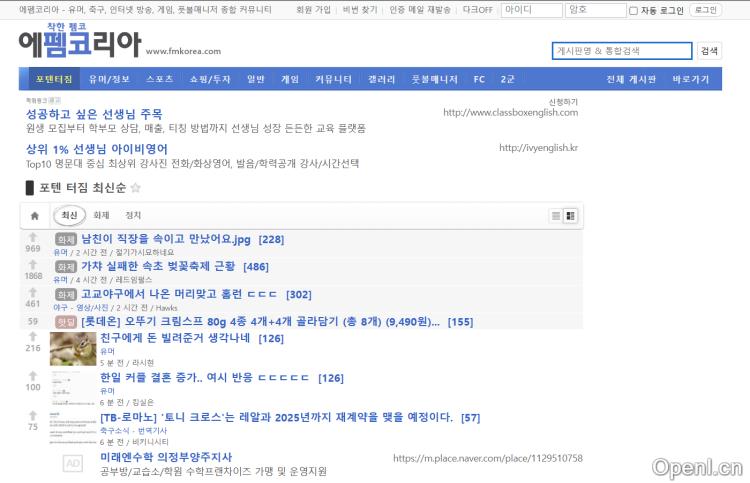Switch to the list view layout icon
This screenshot has width=750, height=483.
(x=556, y=216)
